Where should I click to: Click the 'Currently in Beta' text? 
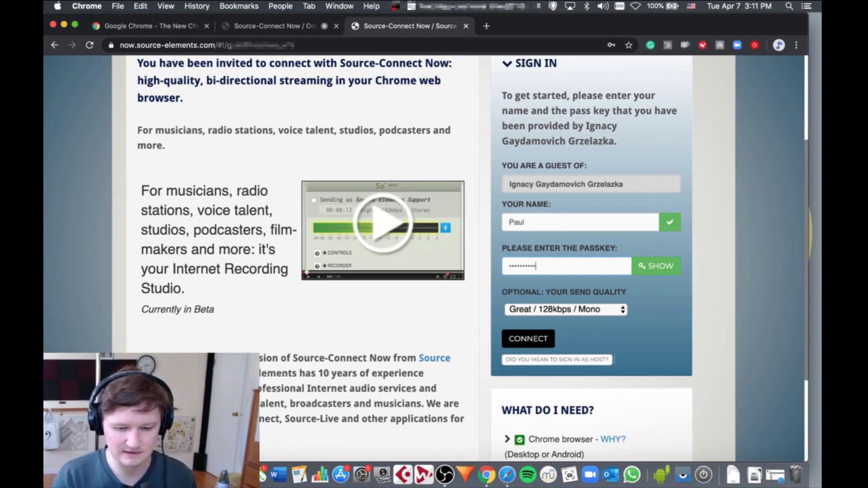pos(178,309)
